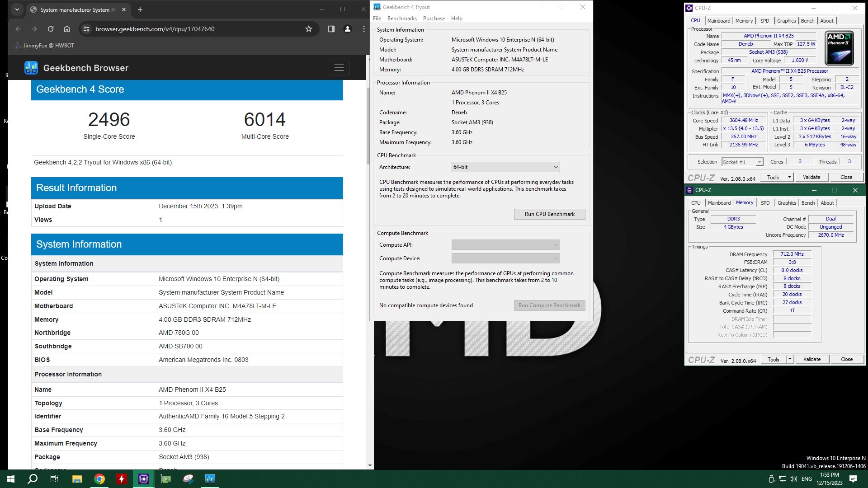Switch to Mainboard tab in upper CPU-Z

tap(719, 21)
